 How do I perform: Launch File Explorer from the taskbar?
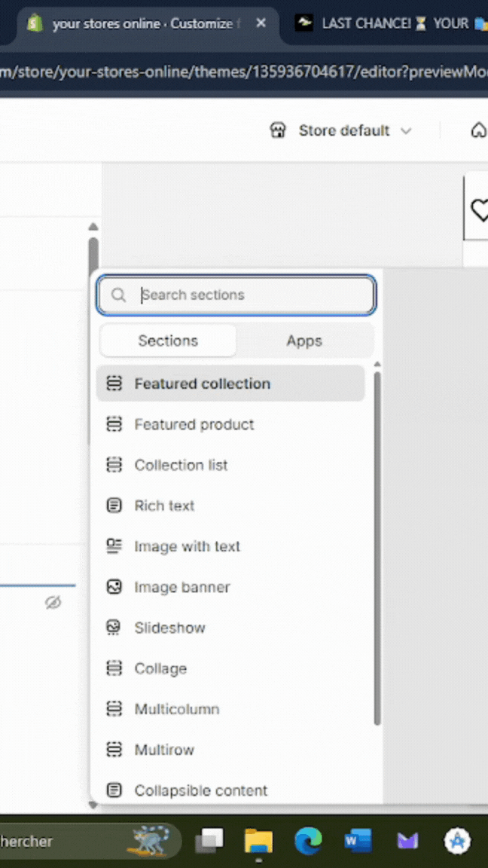tap(258, 840)
